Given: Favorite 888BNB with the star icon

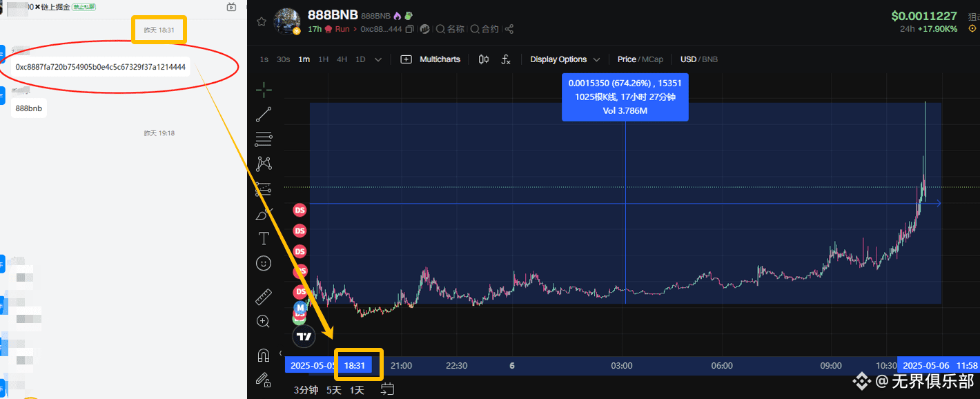Looking at the screenshot, I should pos(262,21).
